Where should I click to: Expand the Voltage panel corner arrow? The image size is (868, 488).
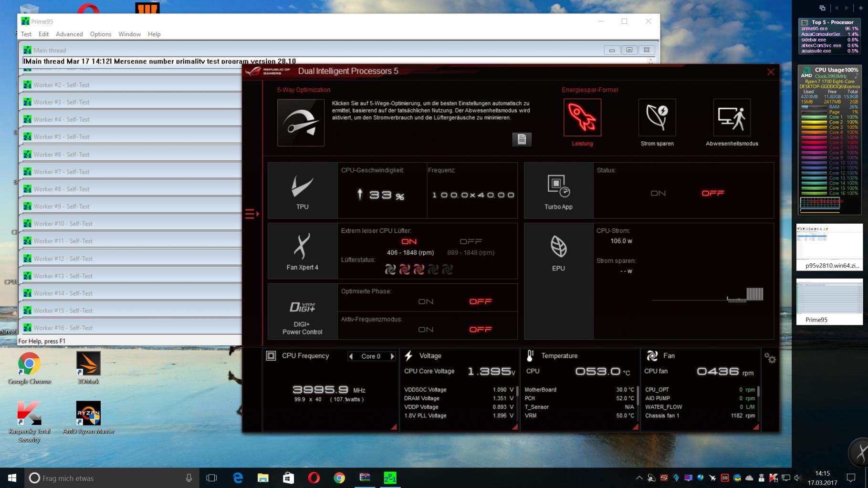pos(515,427)
